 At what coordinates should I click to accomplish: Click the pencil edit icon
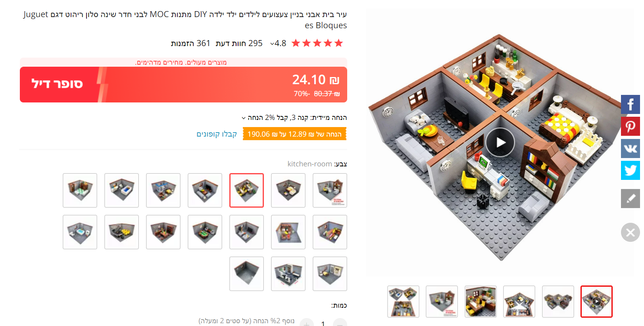630,198
